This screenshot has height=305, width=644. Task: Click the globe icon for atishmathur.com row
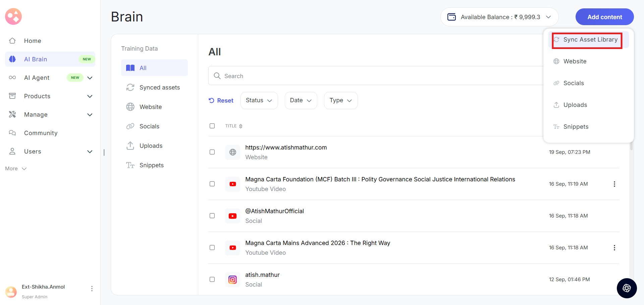coord(232,152)
